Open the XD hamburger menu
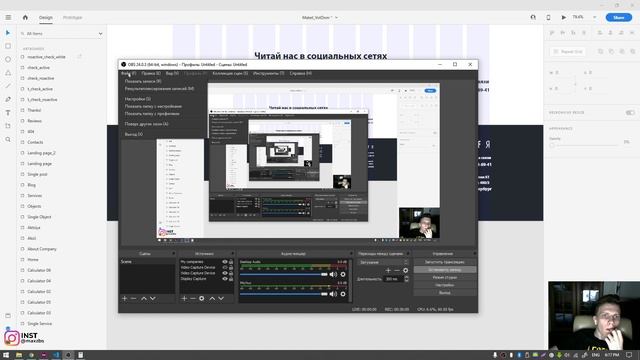The height and width of the screenshot is (360, 640). (8, 18)
